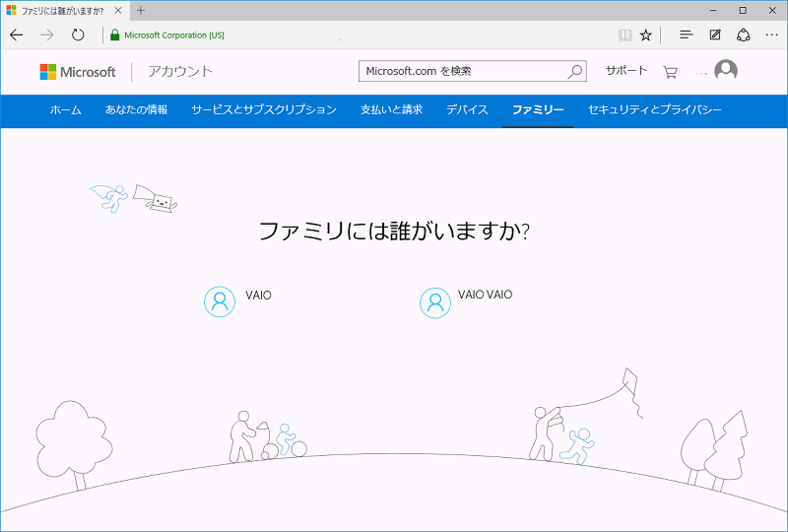Close the Edge window
Viewport: 788px width, 532px height.
click(772, 10)
